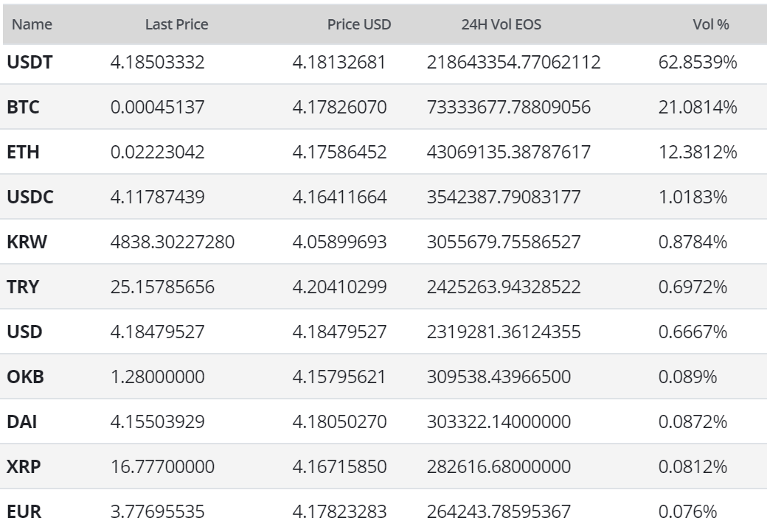Click the volume share 0.6667%
The width and height of the screenshot is (767, 532).
693,332
